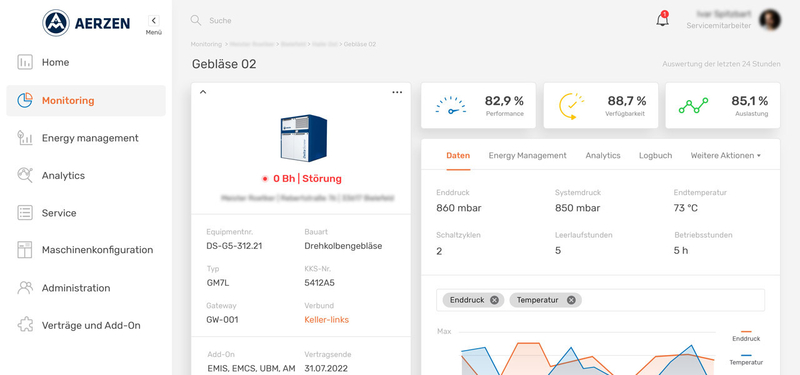This screenshot has height=375, width=800.
Task: Click the Vertragsende date 31.07.2022
Action: (326, 368)
